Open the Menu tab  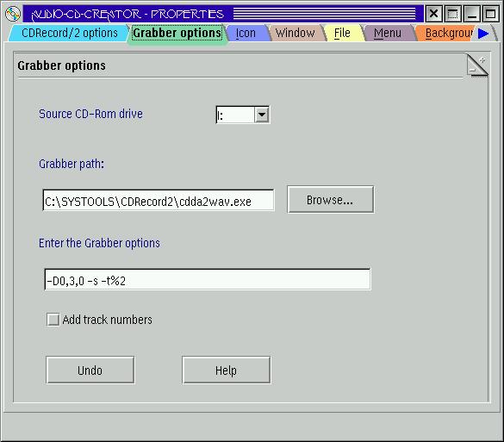[x=388, y=33]
